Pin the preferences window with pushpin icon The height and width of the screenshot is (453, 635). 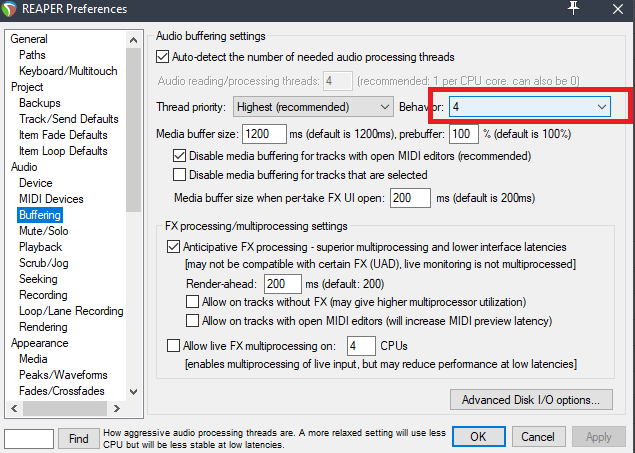(573, 8)
